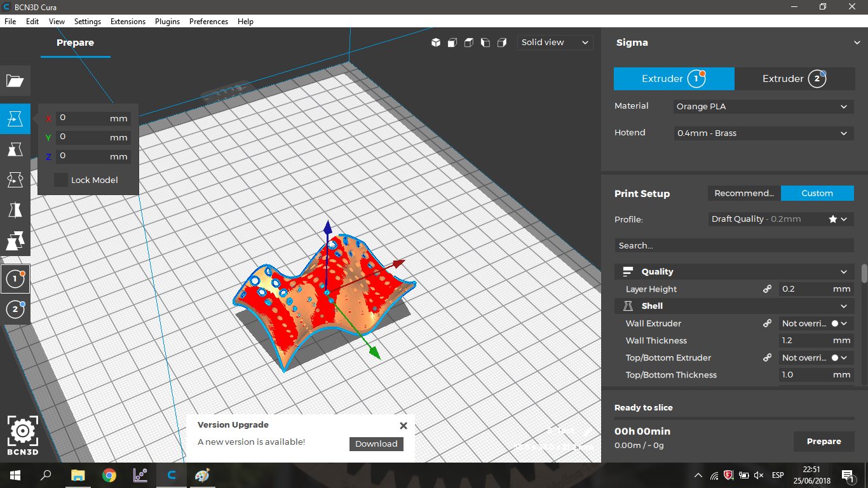
Task: Open the Wall Extruder dropdown
Action: 817,323
